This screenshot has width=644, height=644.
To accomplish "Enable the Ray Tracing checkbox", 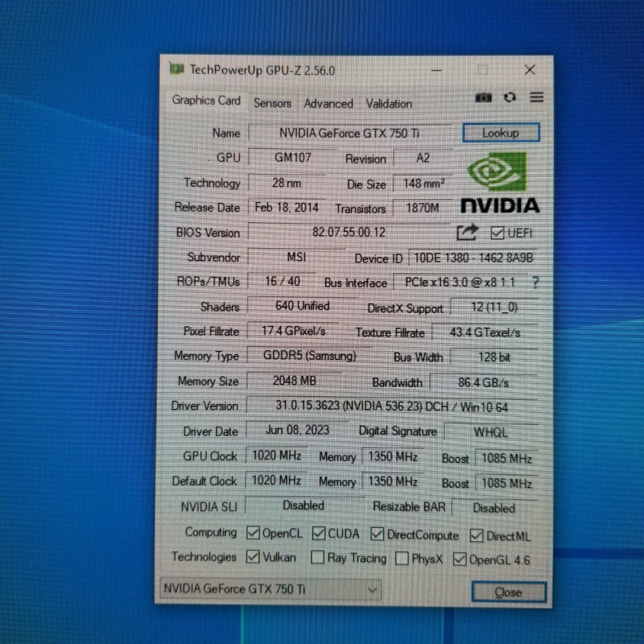I will pos(318,558).
